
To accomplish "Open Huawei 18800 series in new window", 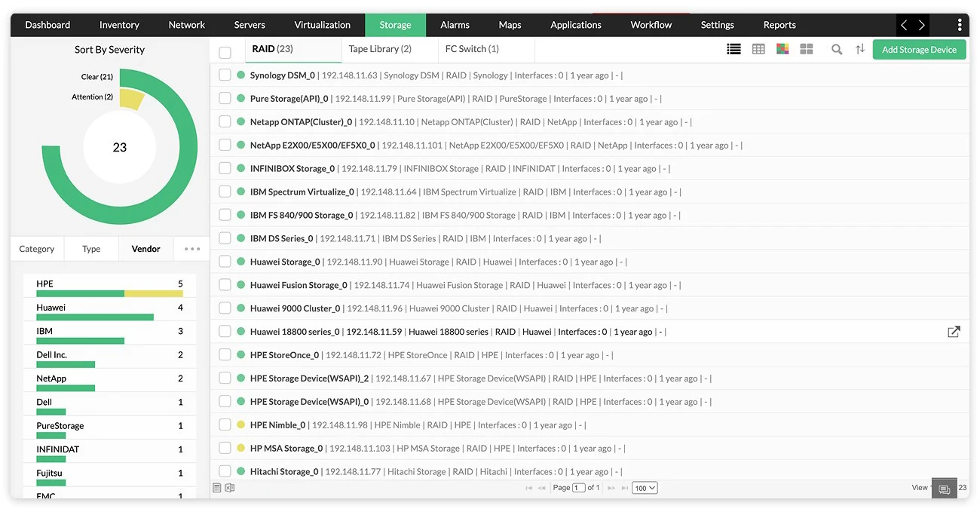I will coord(954,332).
